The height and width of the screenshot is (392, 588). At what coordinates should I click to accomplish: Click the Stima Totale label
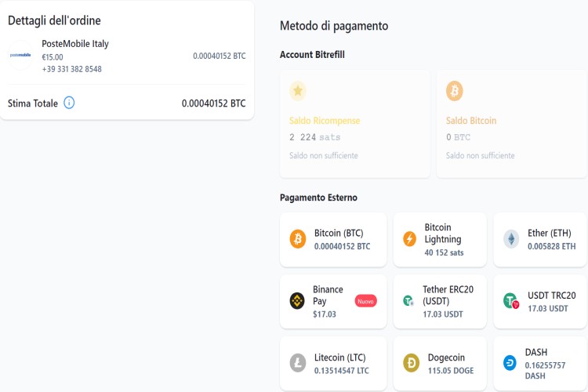33,103
